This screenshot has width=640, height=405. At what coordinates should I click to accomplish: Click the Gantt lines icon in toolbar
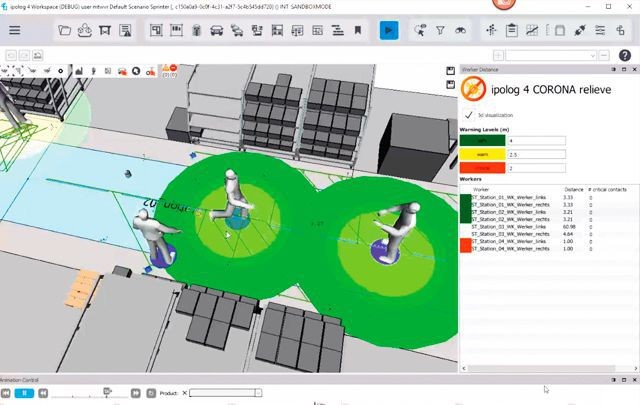pos(338,30)
